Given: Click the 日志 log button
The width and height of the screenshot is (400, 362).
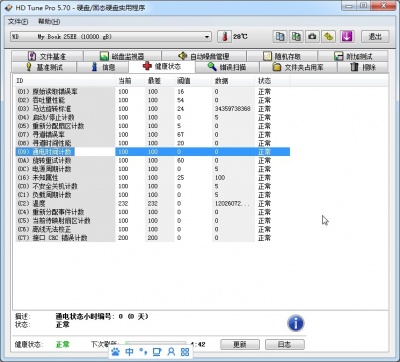Looking at the screenshot, I should click(x=284, y=344).
